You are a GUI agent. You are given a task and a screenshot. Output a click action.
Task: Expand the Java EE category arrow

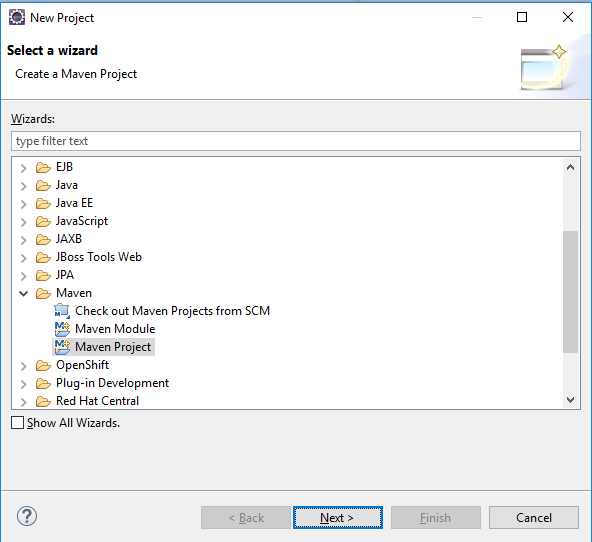click(x=23, y=204)
